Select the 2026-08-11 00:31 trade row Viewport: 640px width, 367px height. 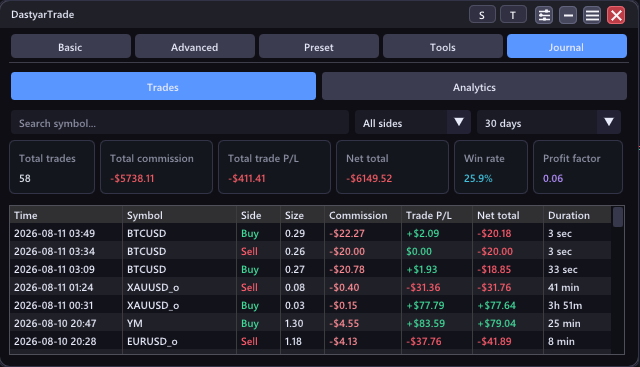[x=311, y=305]
